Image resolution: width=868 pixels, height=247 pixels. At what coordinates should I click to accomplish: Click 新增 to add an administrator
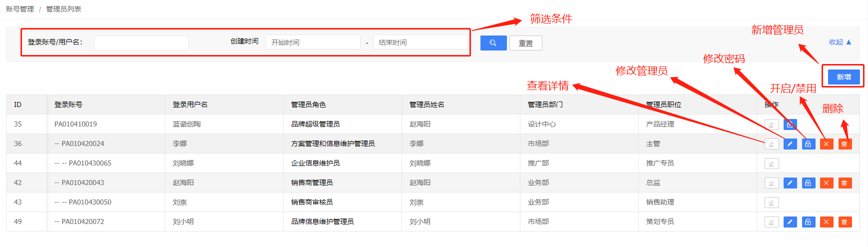[844, 77]
